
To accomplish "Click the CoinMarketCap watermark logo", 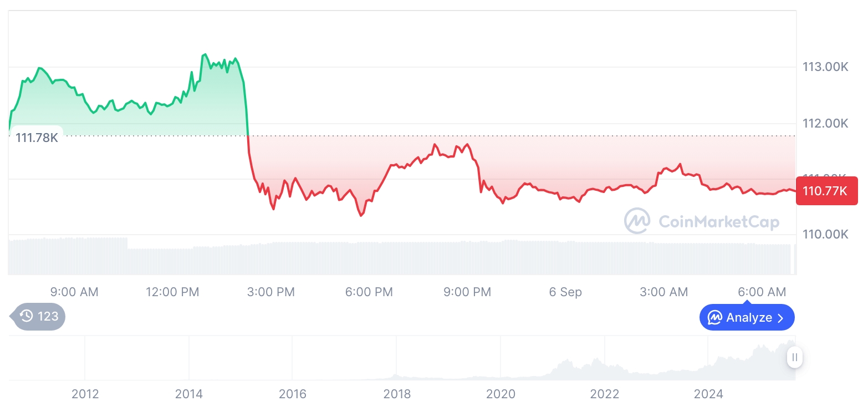I will (637, 221).
